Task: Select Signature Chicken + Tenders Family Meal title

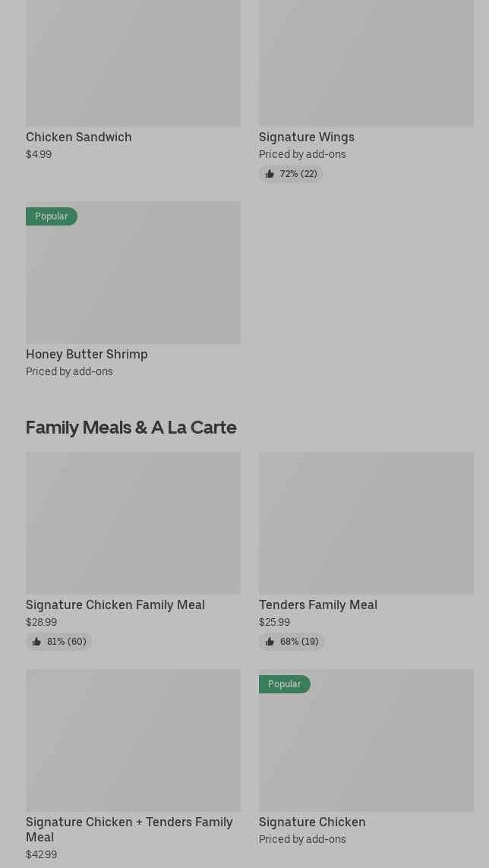Action: [129, 829]
